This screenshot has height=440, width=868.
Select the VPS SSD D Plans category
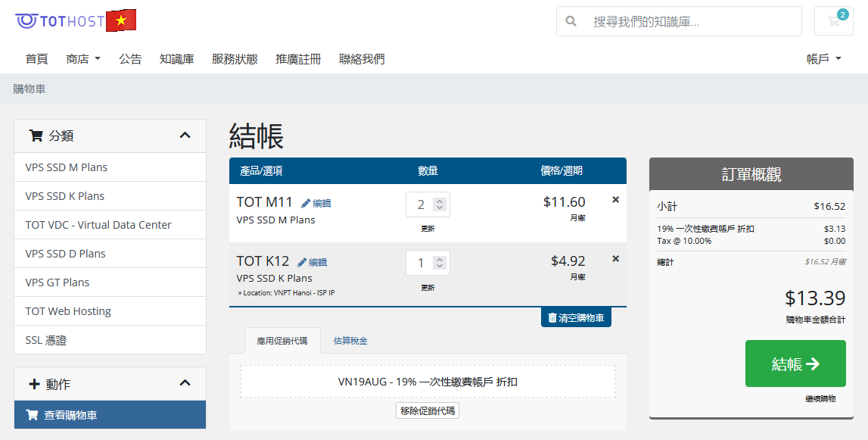click(110, 254)
